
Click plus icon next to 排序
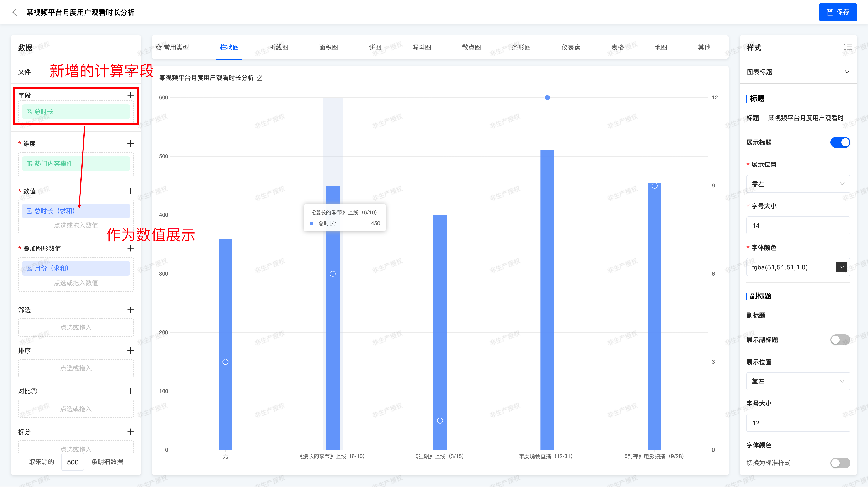(130, 351)
